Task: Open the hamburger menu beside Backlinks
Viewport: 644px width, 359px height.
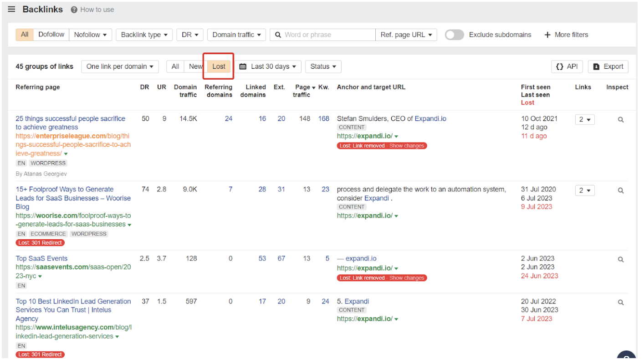Action: coord(11,10)
